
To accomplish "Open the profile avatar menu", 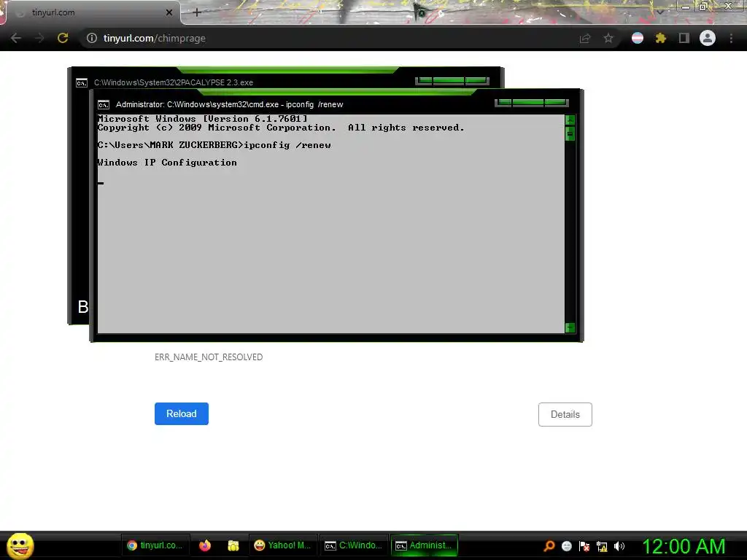I will [x=708, y=38].
